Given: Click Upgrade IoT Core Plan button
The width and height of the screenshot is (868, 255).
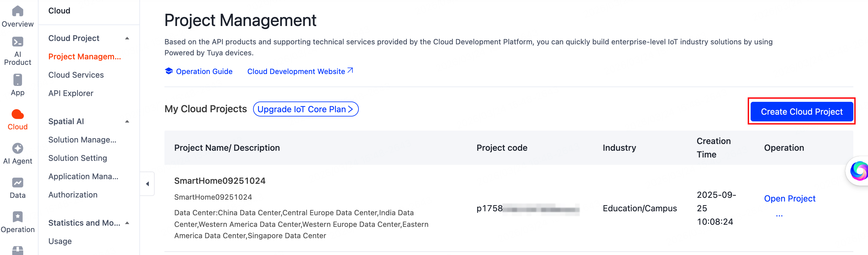Looking at the screenshot, I should (306, 109).
